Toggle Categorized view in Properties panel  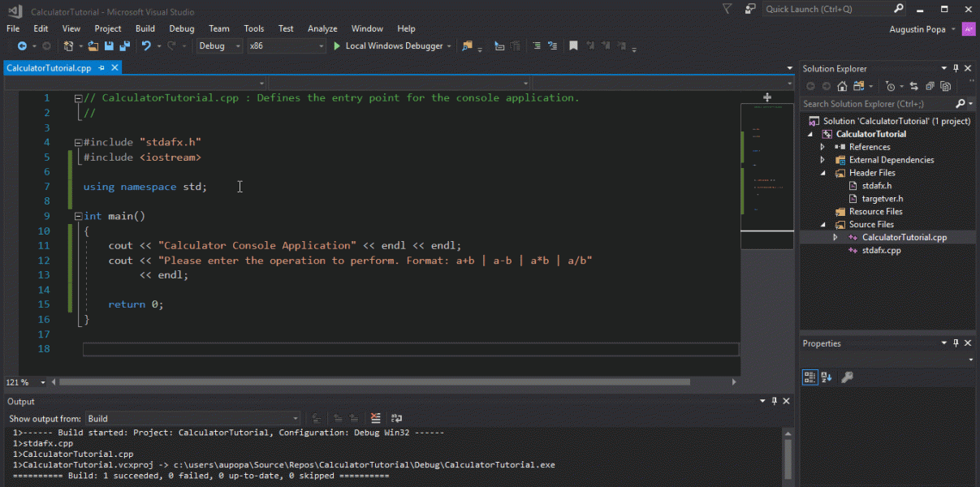pos(809,377)
